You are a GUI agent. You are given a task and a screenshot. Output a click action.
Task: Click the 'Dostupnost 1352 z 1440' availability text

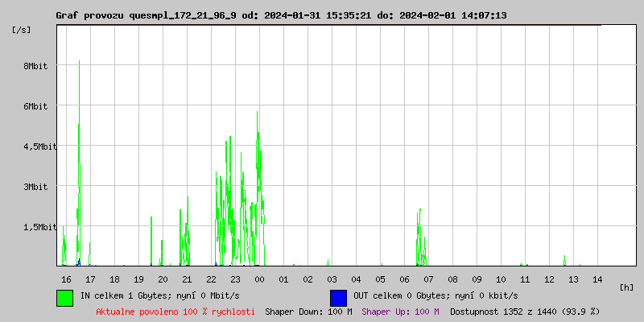tap(525, 312)
